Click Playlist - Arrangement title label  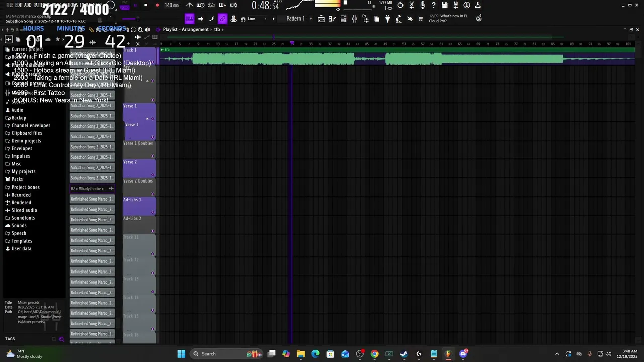pos(186,29)
